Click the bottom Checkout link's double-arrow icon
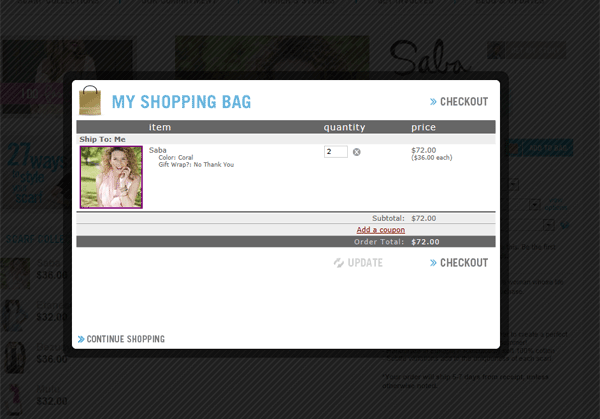The image size is (600, 419). (x=434, y=263)
